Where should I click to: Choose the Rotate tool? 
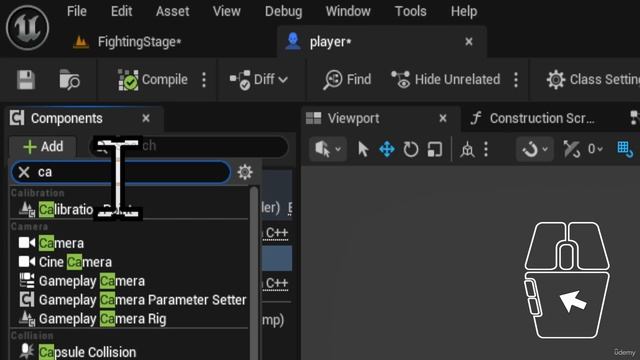click(411, 149)
